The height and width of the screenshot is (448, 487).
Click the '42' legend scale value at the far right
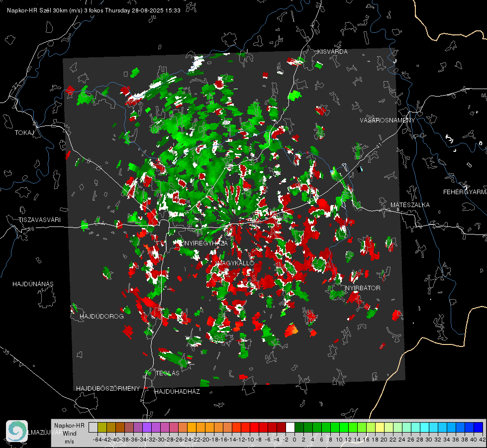pyautogui.click(x=482, y=440)
